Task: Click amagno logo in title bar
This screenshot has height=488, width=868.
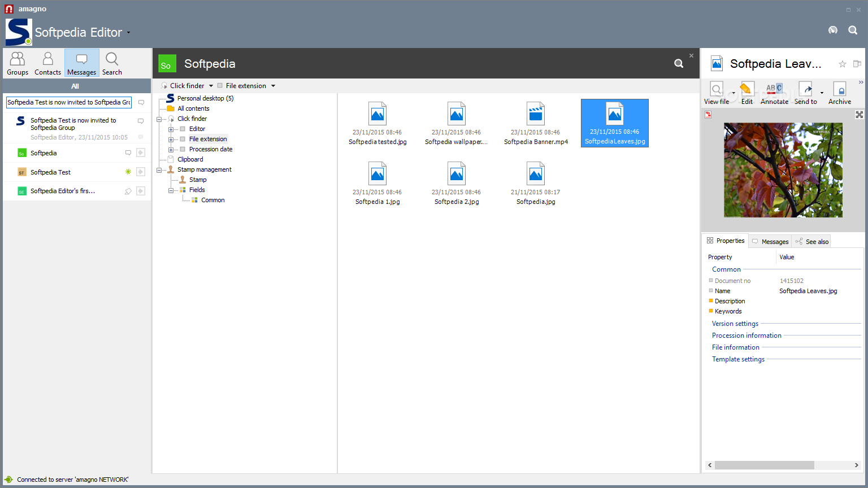Action: point(9,9)
